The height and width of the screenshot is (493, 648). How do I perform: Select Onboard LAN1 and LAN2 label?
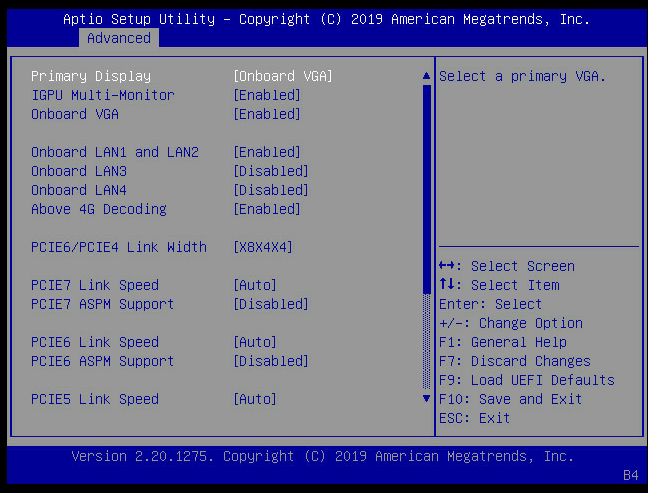(x=115, y=152)
